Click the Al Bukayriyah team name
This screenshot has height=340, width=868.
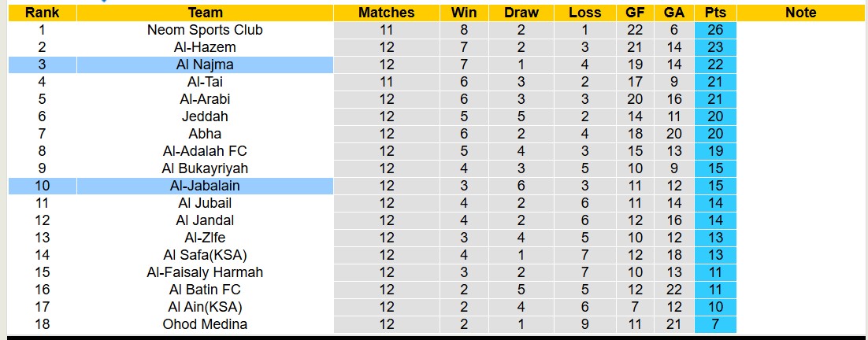(x=205, y=168)
